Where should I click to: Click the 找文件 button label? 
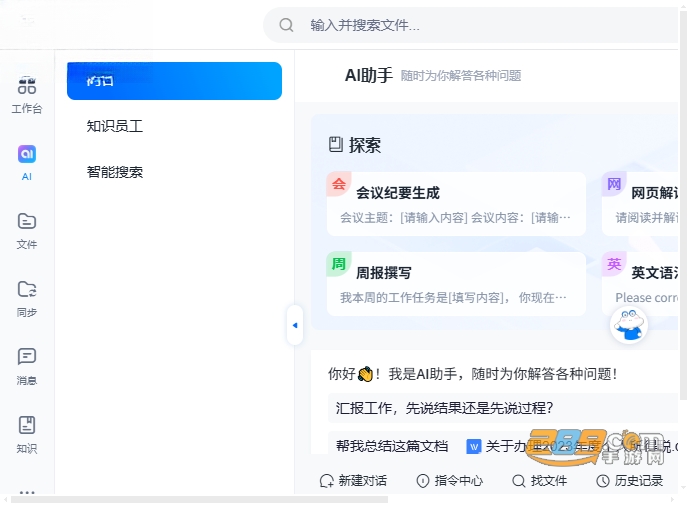(x=548, y=481)
